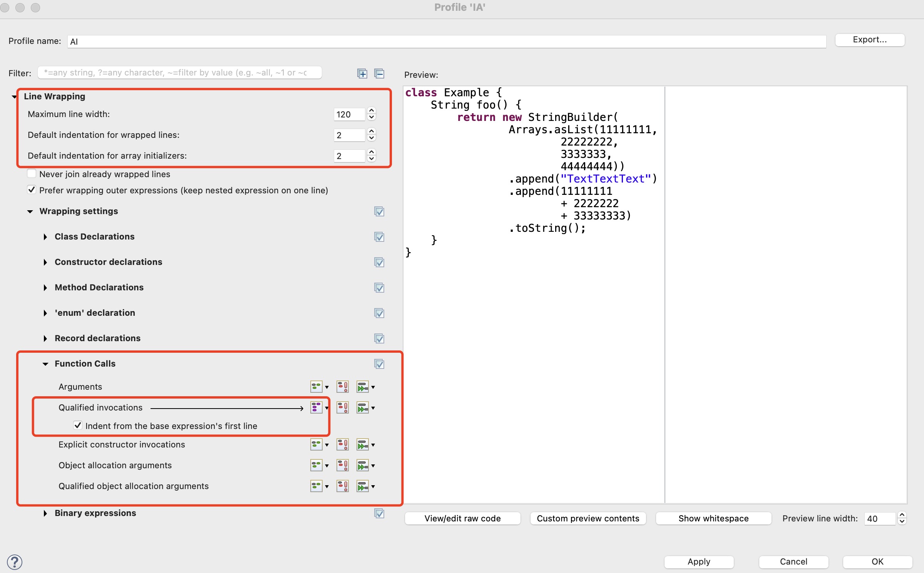Click wrapping policy icon for Qualified invocations

click(x=316, y=407)
